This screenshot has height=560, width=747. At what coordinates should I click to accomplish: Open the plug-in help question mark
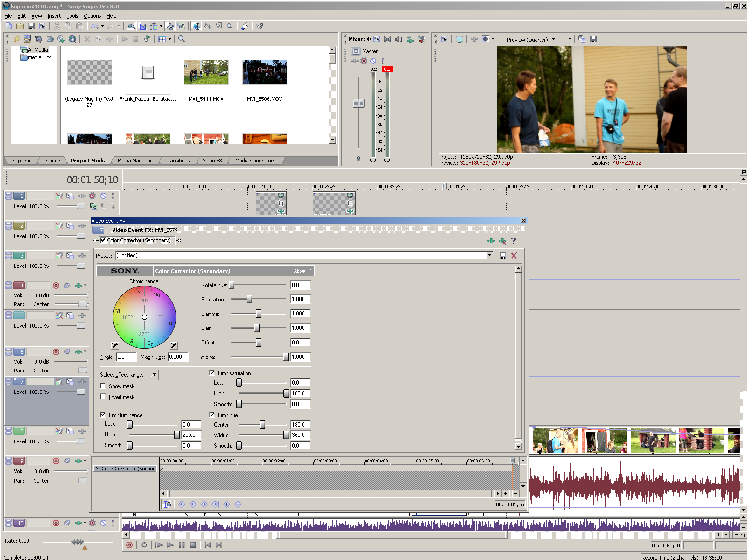pyautogui.click(x=514, y=241)
